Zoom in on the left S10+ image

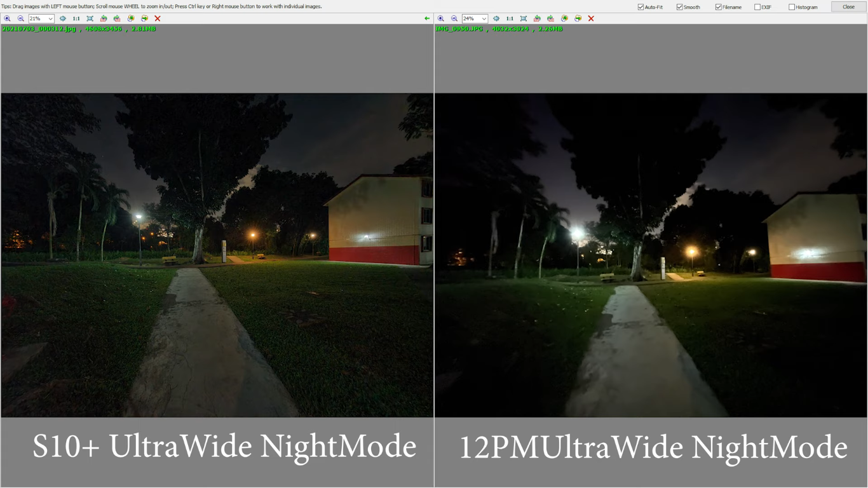click(x=8, y=18)
